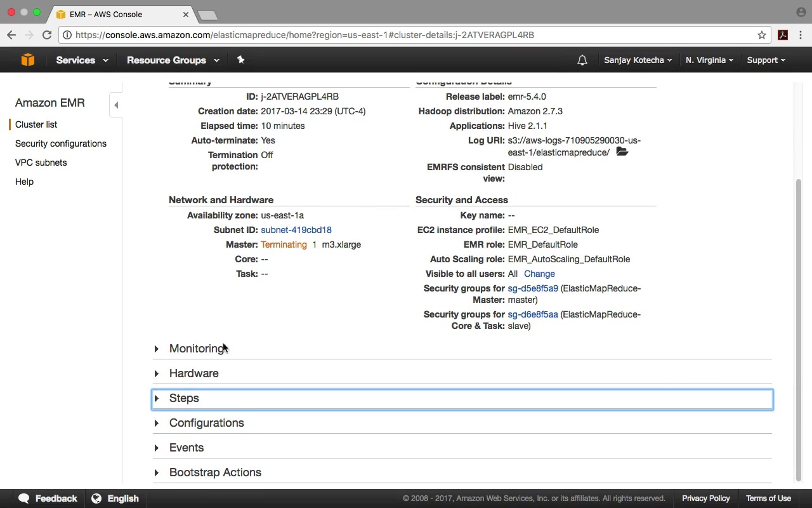This screenshot has height=508, width=812.
Task: Click the AWS orange cube home icon
Action: pyautogui.click(x=27, y=60)
